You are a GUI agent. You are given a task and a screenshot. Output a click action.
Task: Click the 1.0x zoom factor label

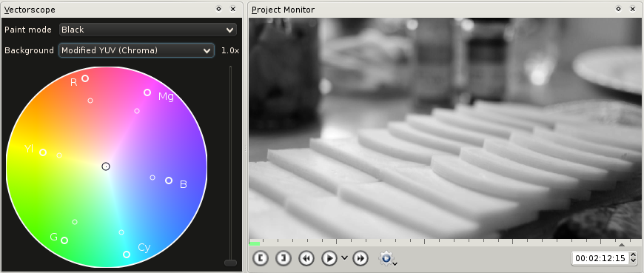pos(230,50)
